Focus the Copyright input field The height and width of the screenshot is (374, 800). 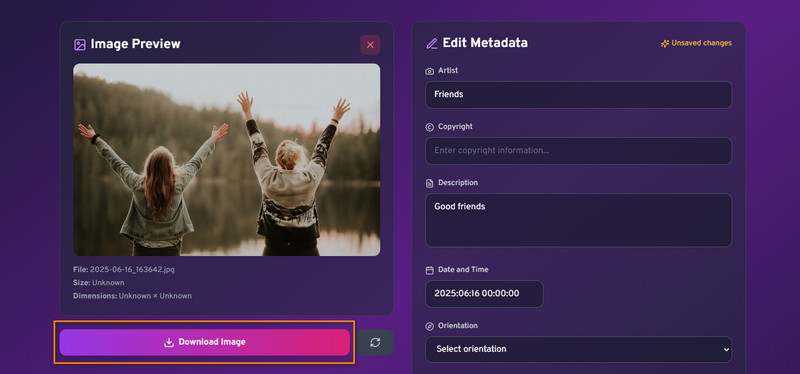pyautogui.click(x=579, y=151)
